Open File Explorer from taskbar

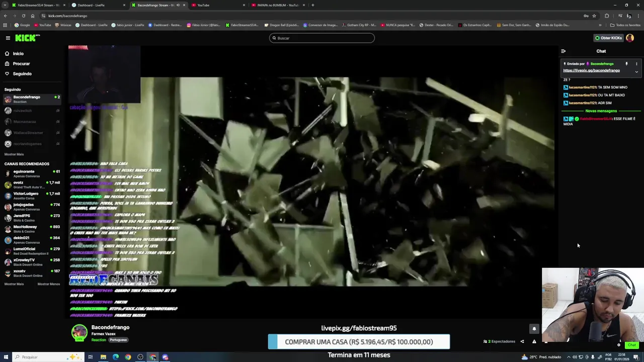103,357
